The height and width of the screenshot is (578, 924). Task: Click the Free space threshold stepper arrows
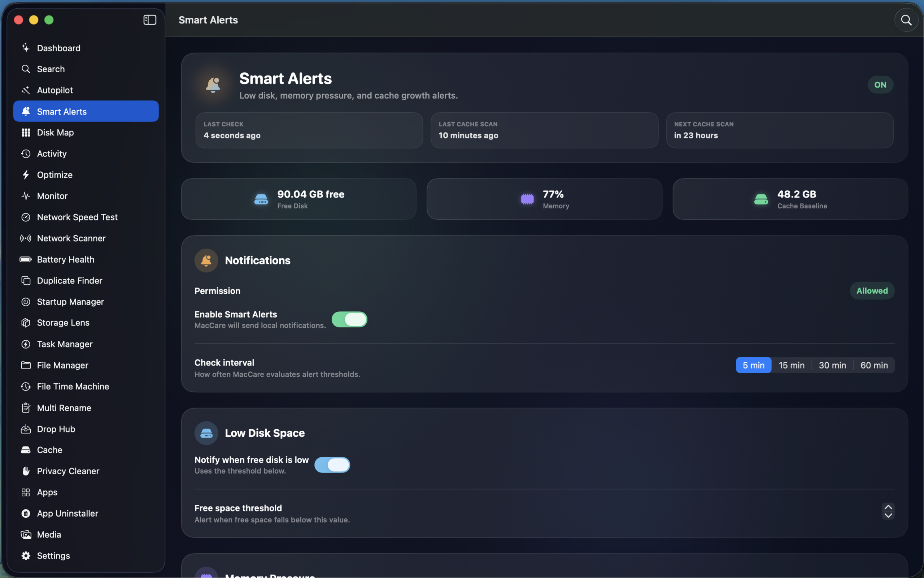pyautogui.click(x=888, y=512)
